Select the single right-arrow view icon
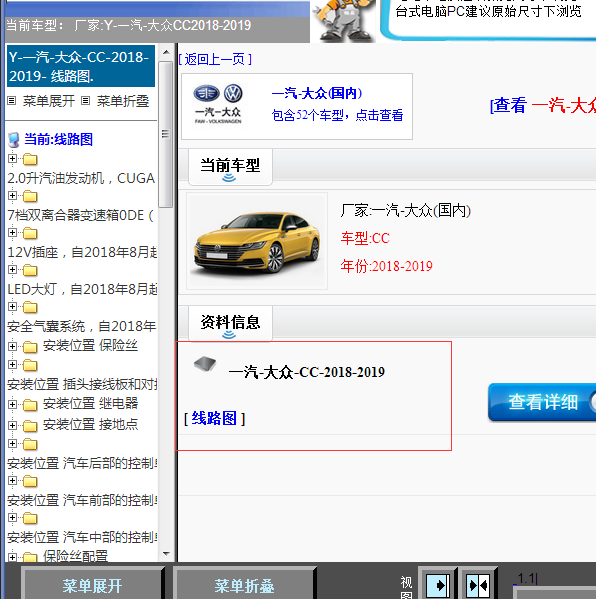596x599 pixels. pyautogui.click(x=437, y=585)
